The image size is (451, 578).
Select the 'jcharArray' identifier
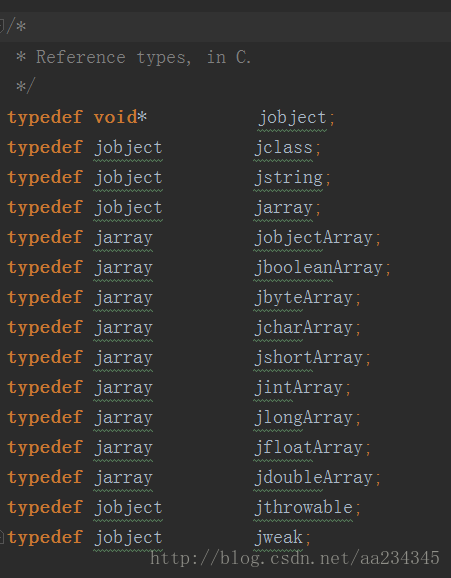click(x=303, y=328)
